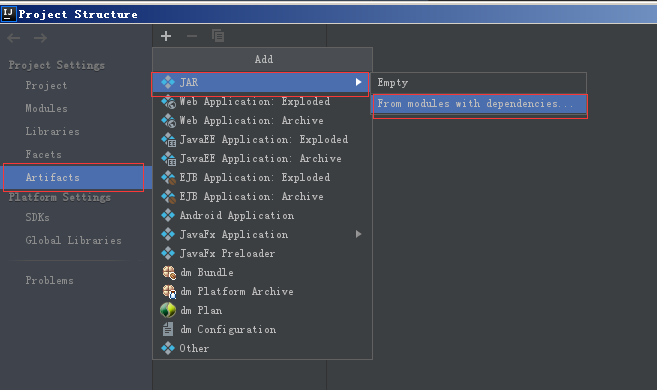Click the JavaFx Application icon
The height and width of the screenshot is (390, 657).
pos(168,234)
